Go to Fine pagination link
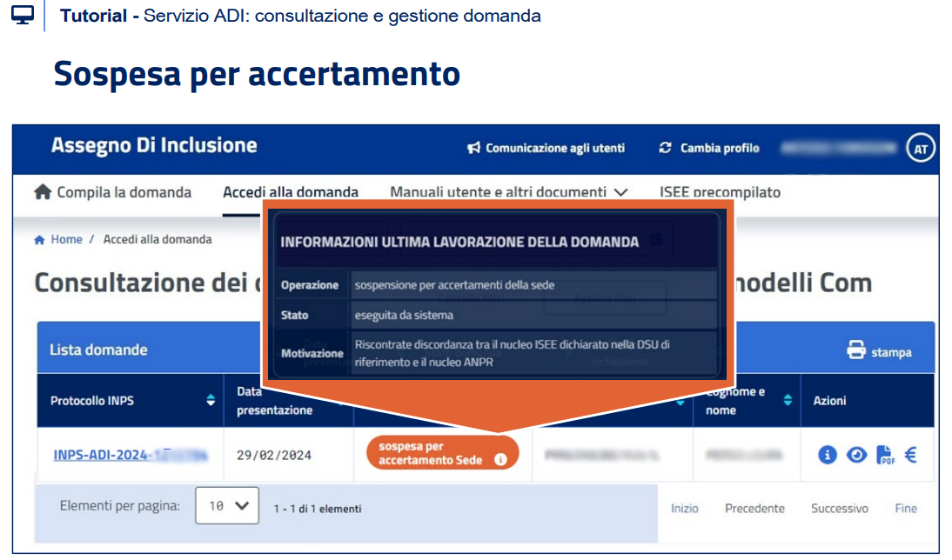The width and height of the screenshot is (952, 560). click(x=906, y=509)
